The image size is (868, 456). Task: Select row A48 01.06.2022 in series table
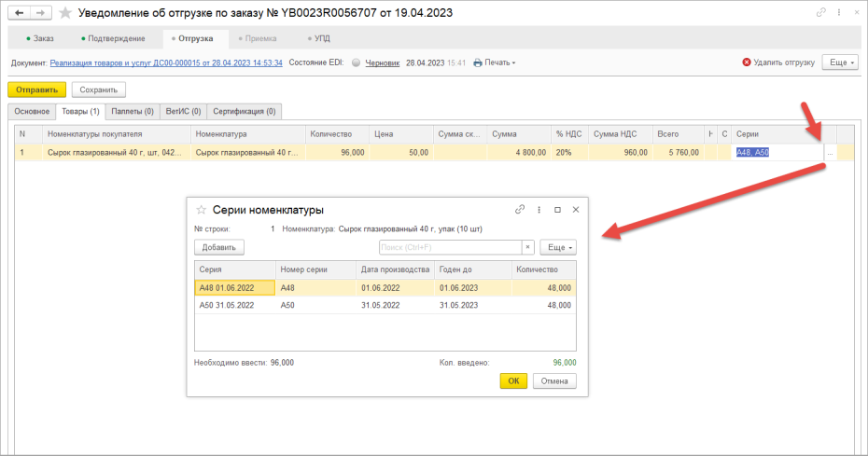(385, 288)
